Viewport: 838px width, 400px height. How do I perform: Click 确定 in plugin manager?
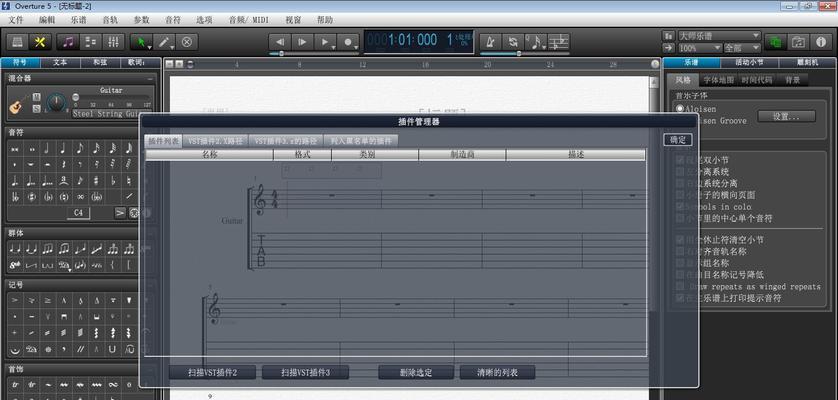678,140
